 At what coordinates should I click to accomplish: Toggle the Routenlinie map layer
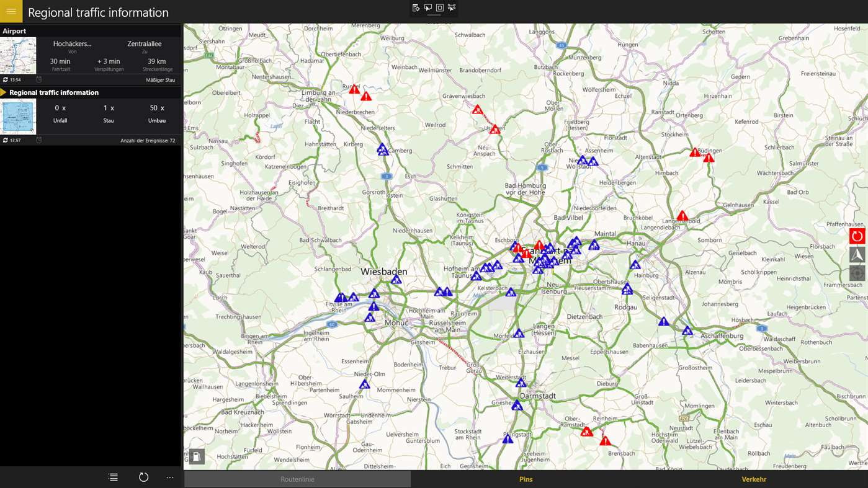point(297,479)
